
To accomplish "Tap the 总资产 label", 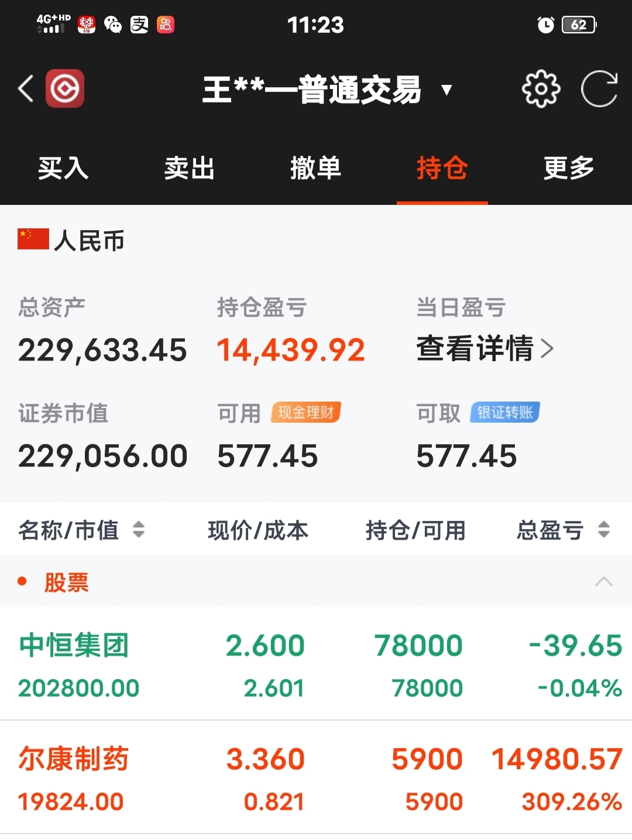I will (x=51, y=307).
